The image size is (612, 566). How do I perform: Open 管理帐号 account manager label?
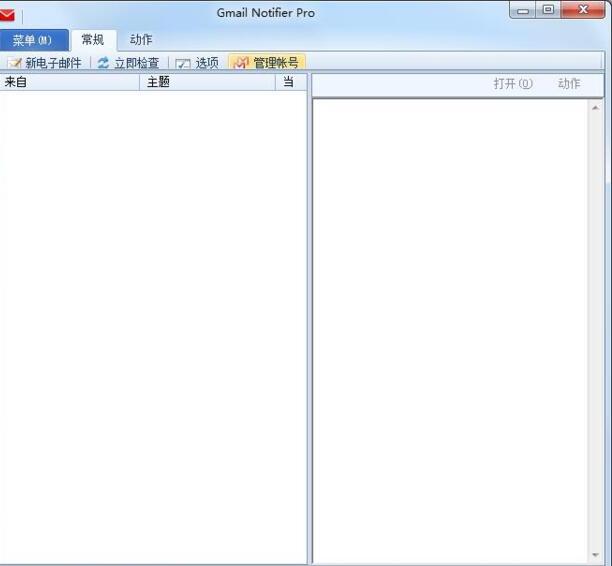click(276, 62)
